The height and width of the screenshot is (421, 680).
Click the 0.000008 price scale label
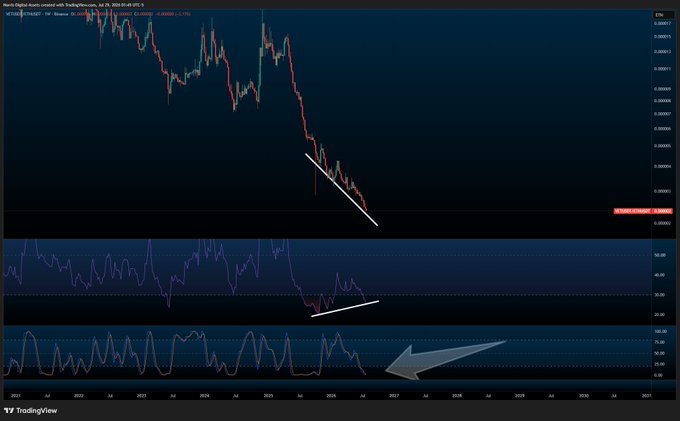click(662, 101)
